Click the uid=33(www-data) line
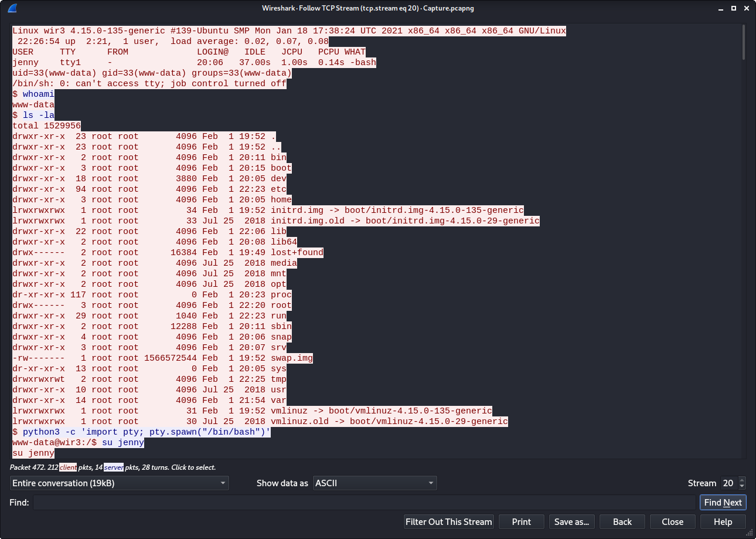The width and height of the screenshot is (756, 539). coord(152,73)
